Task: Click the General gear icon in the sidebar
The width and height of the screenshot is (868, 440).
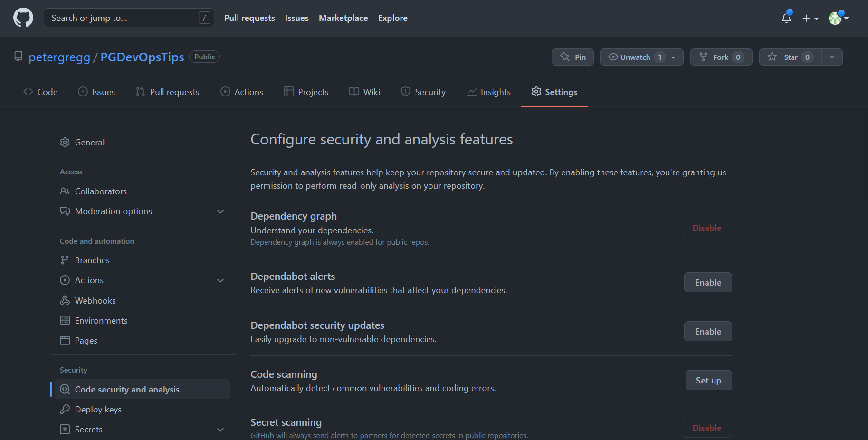Action: 65,142
